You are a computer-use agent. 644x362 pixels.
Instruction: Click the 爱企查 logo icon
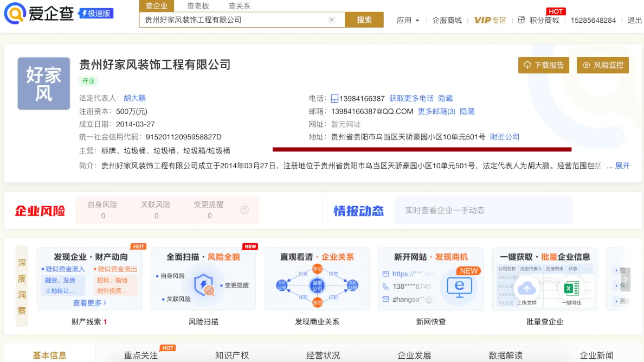pos(15,13)
